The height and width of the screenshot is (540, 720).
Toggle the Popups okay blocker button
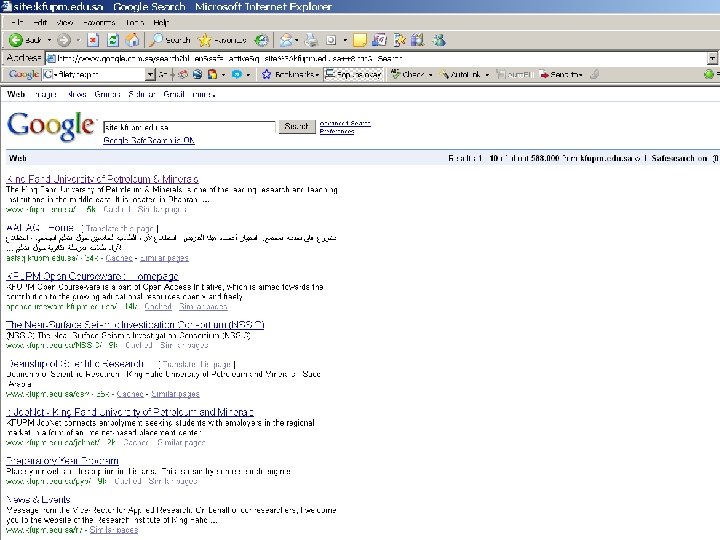(x=353, y=74)
